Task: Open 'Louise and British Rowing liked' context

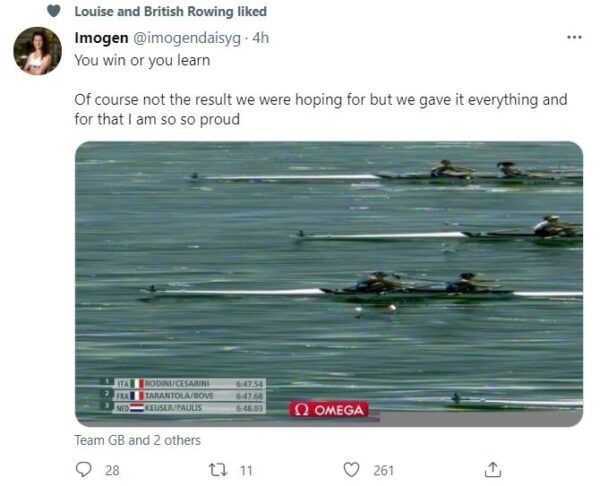Action: coord(171,11)
